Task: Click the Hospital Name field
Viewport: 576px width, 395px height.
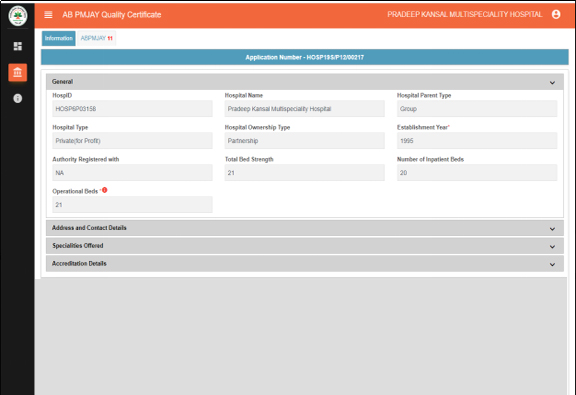Action: [x=305, y=109]
